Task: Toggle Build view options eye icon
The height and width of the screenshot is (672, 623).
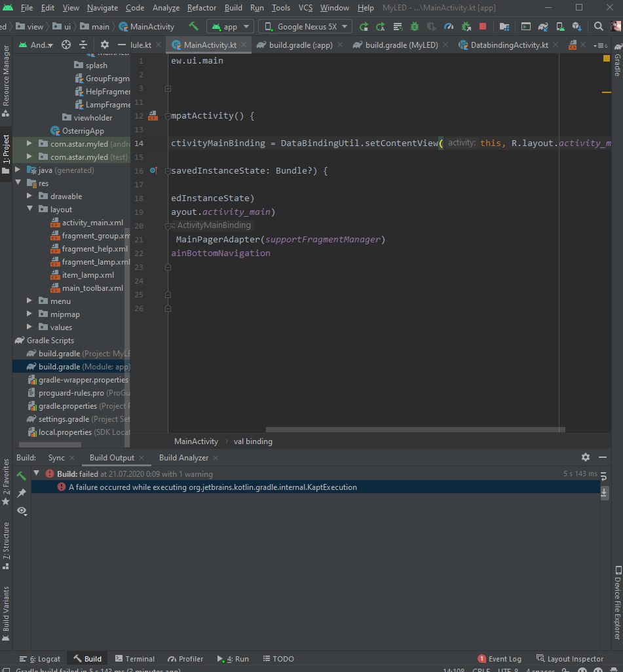Action: point(22,510)
